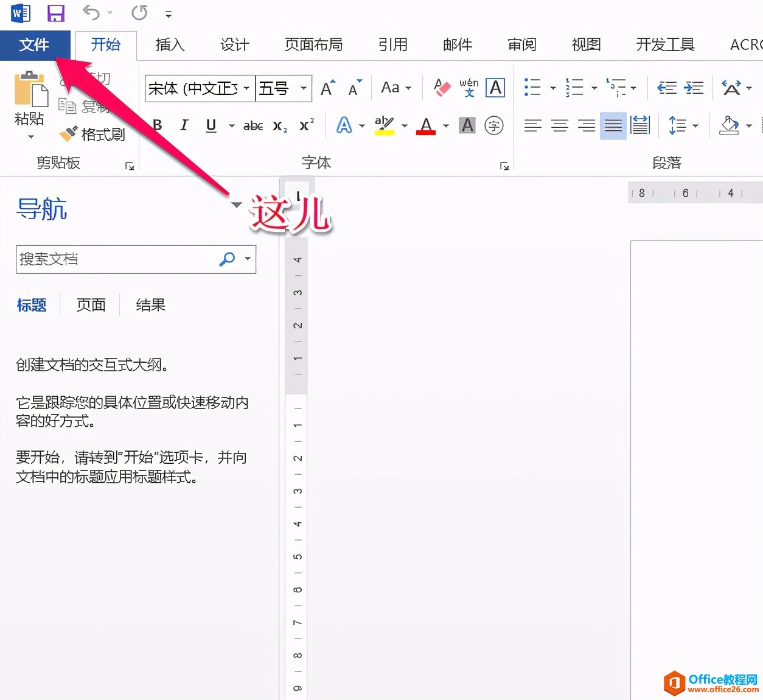The image size is (763, 700).
Task: Click the Save icon in quick access toolbar
Action: 55,13
